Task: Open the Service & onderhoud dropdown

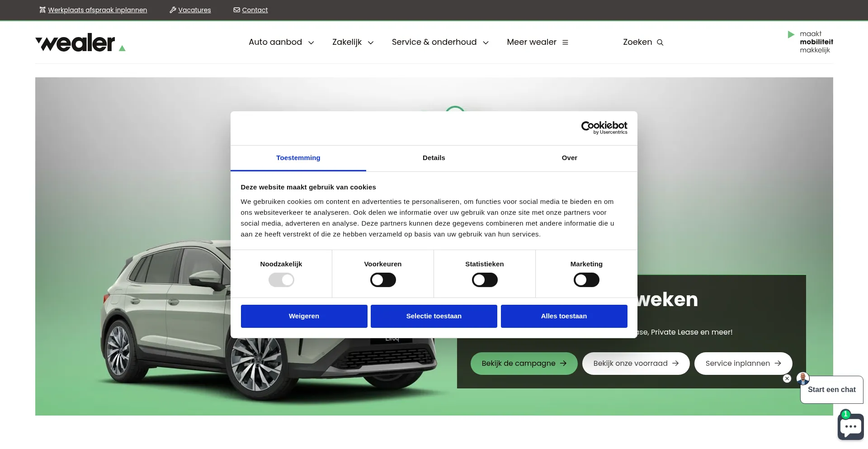Action: (486, 43)
